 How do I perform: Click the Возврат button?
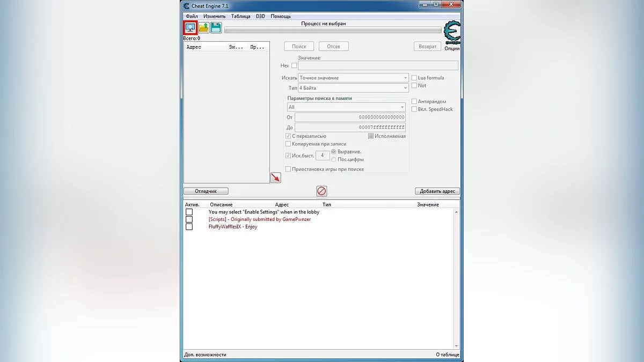click(427, 47)
